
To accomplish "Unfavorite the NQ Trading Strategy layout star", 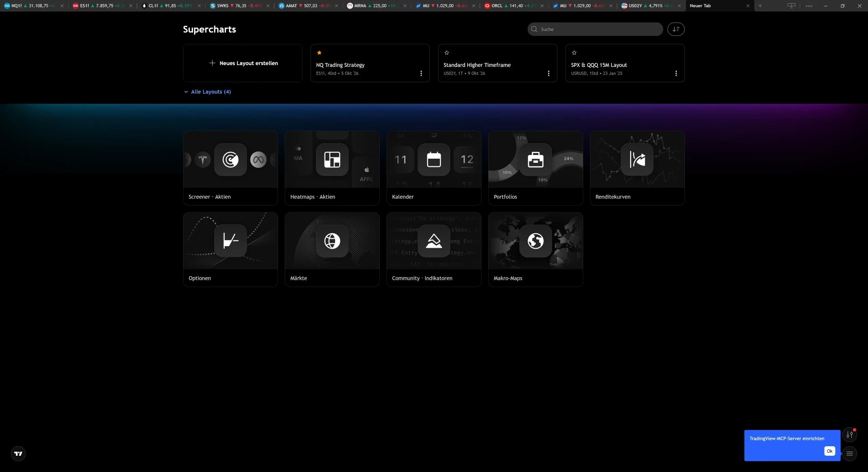I will (x=319, y=53).
